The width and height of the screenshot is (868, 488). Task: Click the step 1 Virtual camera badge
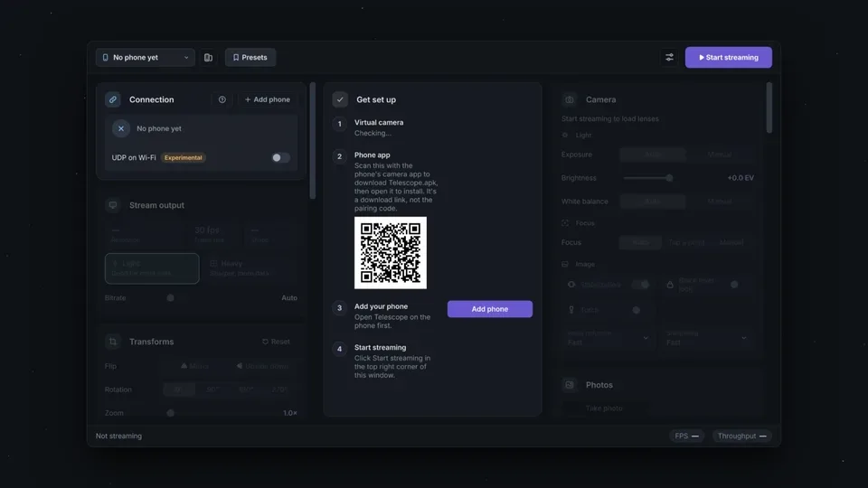pyautogui.click(x=340, y=124)
